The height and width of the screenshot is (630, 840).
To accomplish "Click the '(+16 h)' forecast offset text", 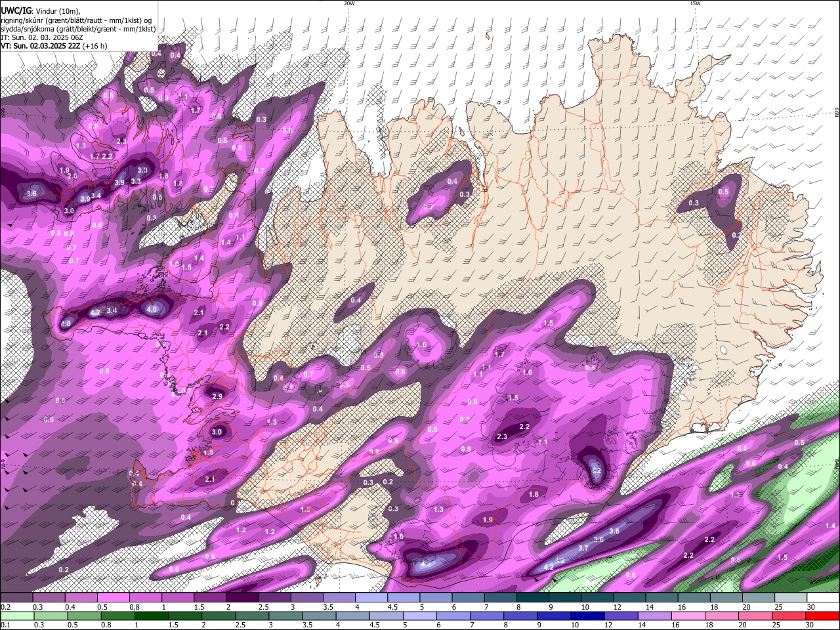I will (94, 46).
